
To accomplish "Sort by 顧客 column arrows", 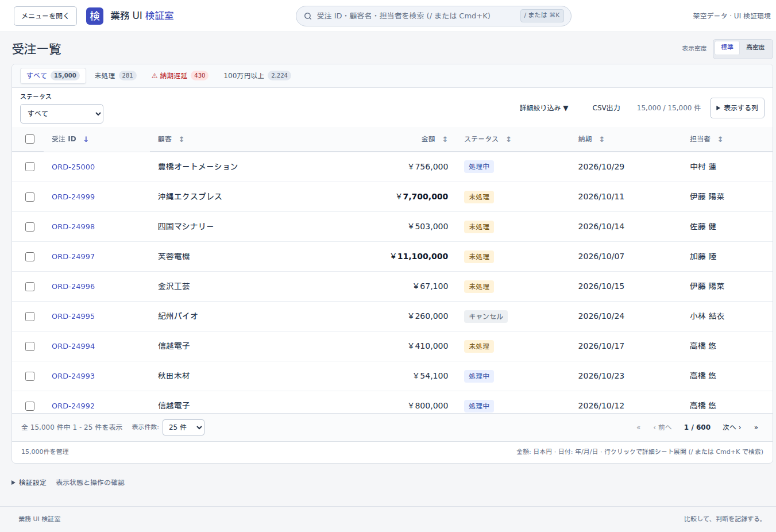I will pos(182,139).
